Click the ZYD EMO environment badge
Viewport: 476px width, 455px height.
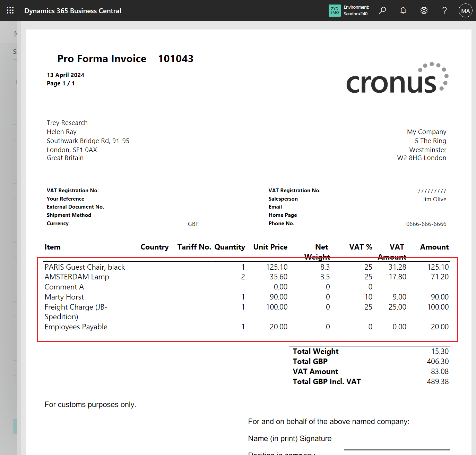(x=334, y=10)
